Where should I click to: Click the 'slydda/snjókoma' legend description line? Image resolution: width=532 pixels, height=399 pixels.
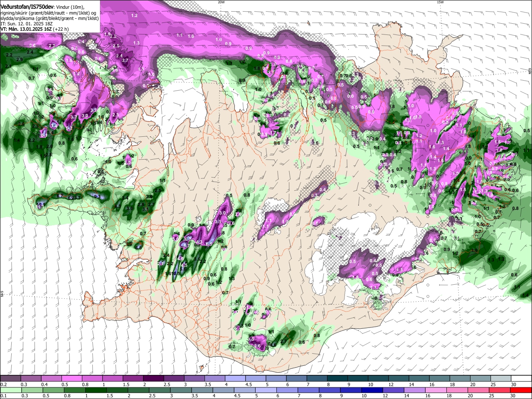(50, 18)
